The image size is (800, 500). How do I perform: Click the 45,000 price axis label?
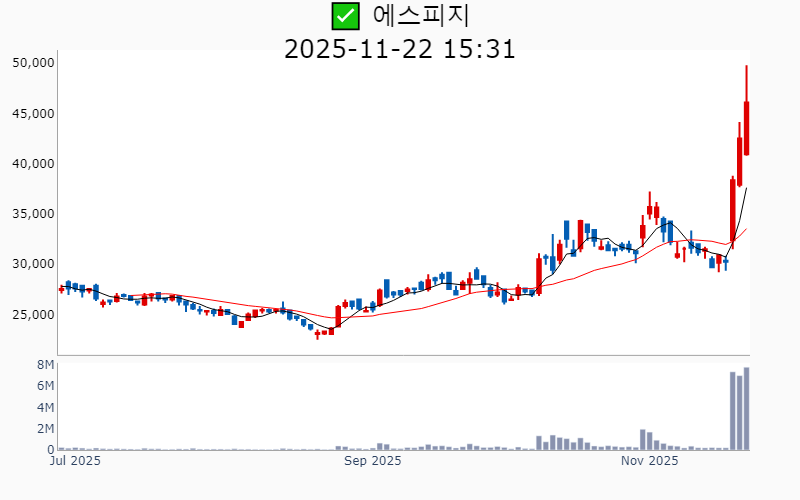[x=32, y=113]
